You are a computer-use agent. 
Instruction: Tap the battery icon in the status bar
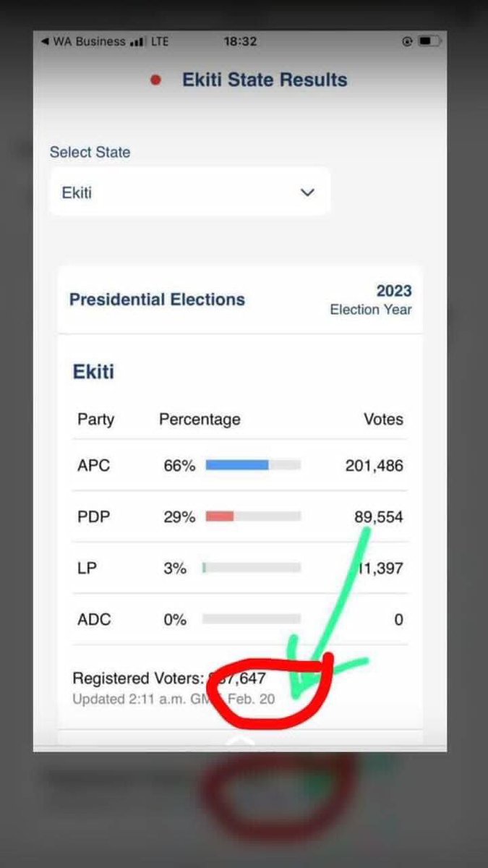pyautogui.click(x=429, y=42)
